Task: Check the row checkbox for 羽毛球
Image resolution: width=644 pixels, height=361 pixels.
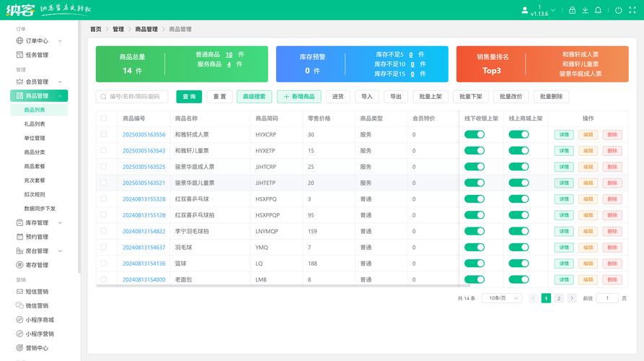Action: click(104, 247)
